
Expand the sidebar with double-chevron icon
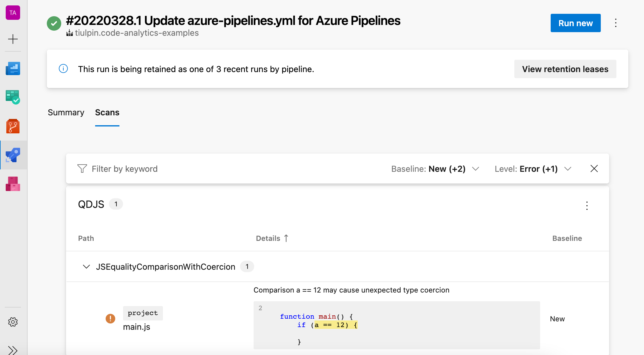[x=13, y=350]
